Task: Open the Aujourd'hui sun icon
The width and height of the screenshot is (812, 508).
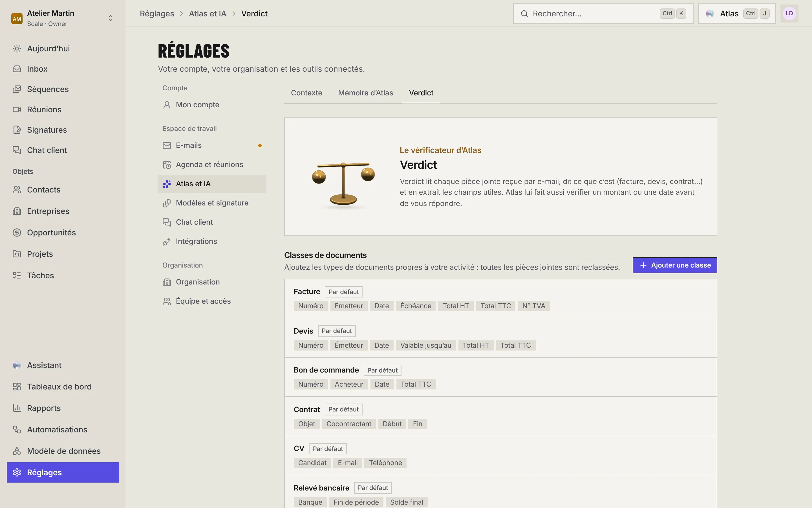Action: 17,49
